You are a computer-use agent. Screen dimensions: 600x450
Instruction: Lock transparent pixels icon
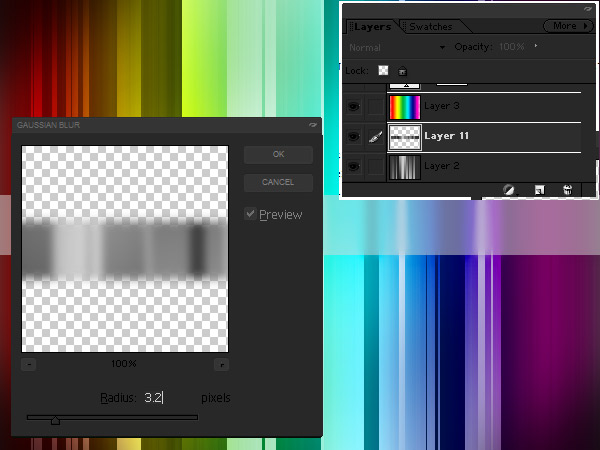[383, 70]
